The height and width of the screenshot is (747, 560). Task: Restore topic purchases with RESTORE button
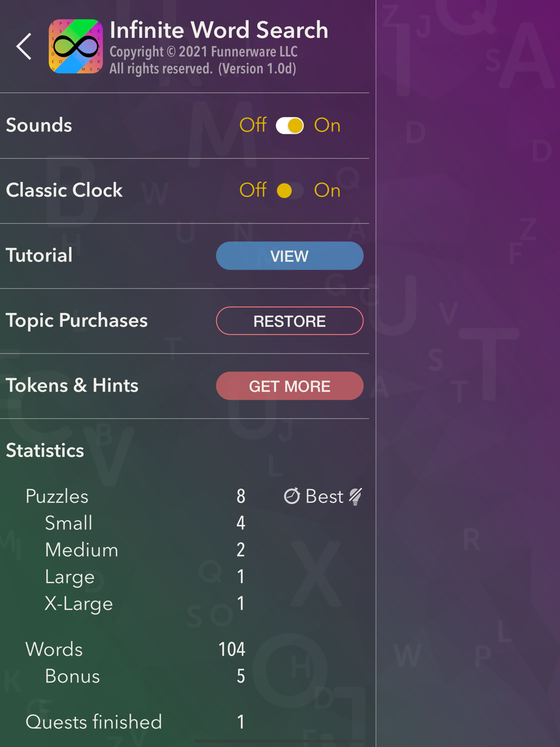290,321
